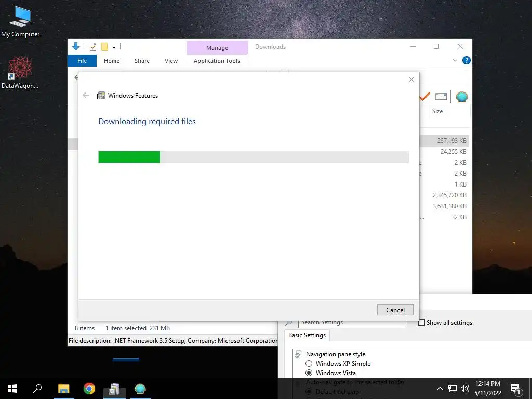This screenshot has height=399, width=532.
Task: Click the Windows Features title icon
Action: 101,96
